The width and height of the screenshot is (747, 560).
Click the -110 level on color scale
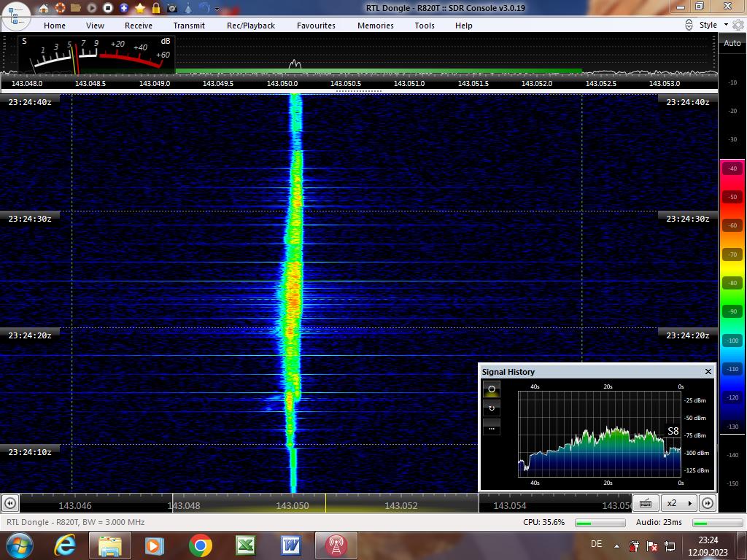732,369
